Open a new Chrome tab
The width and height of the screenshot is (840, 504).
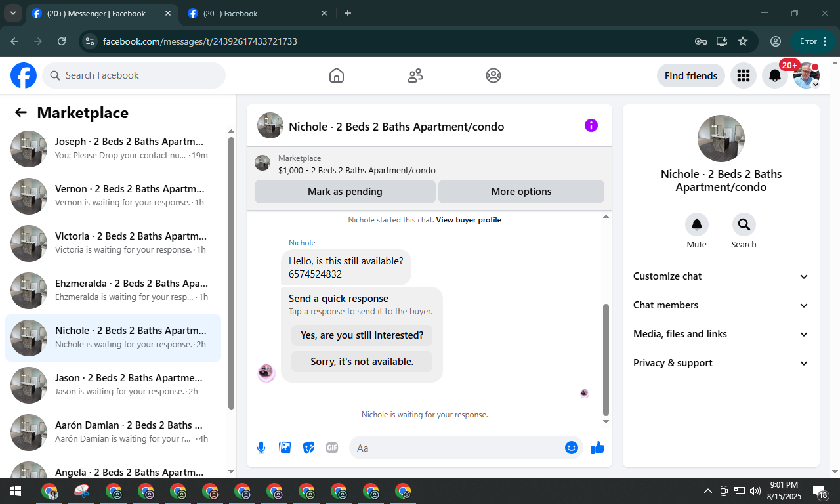[348, 13]
